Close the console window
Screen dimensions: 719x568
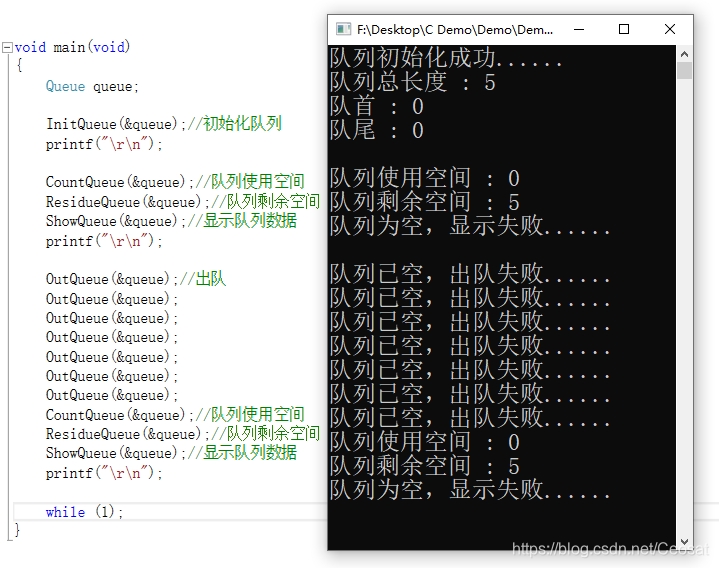coord(669,29)
